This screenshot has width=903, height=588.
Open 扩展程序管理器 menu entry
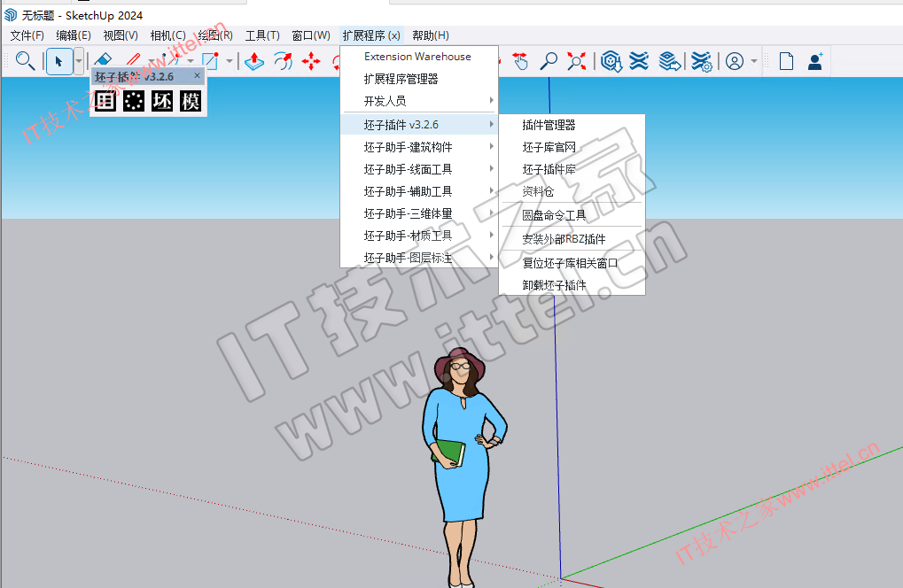tap(418, 79)
